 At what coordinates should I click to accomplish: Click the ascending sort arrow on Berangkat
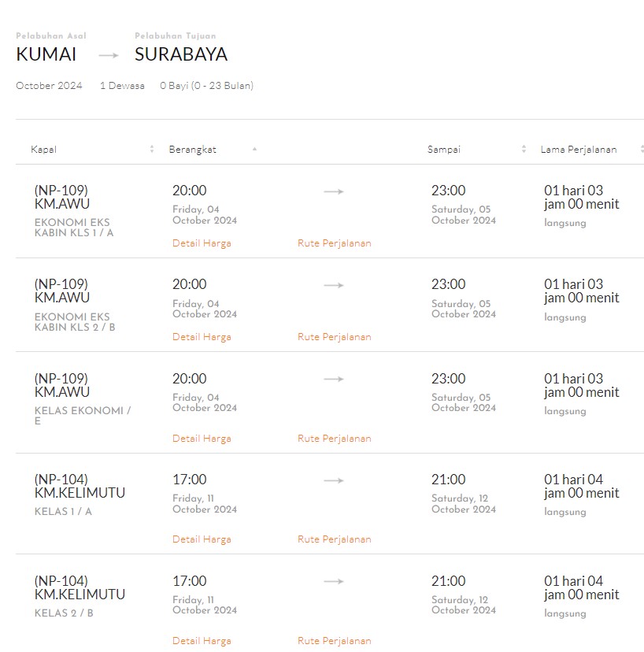pyautogui.click(x=254, y=148)
